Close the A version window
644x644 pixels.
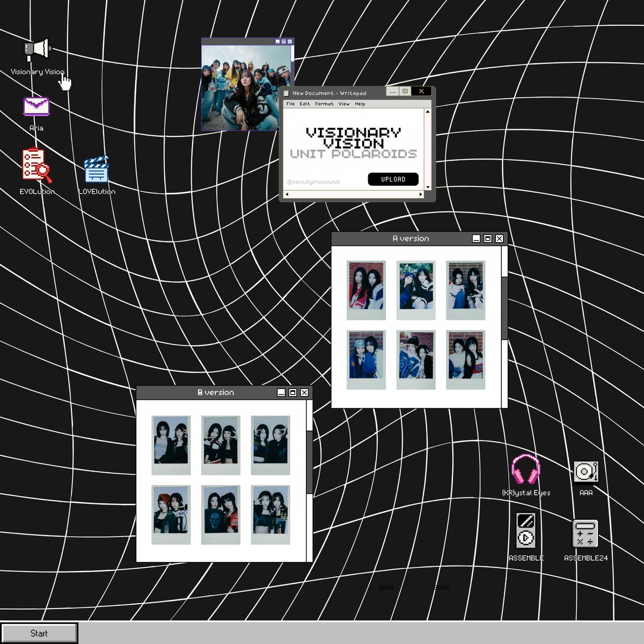pos(500,238)
